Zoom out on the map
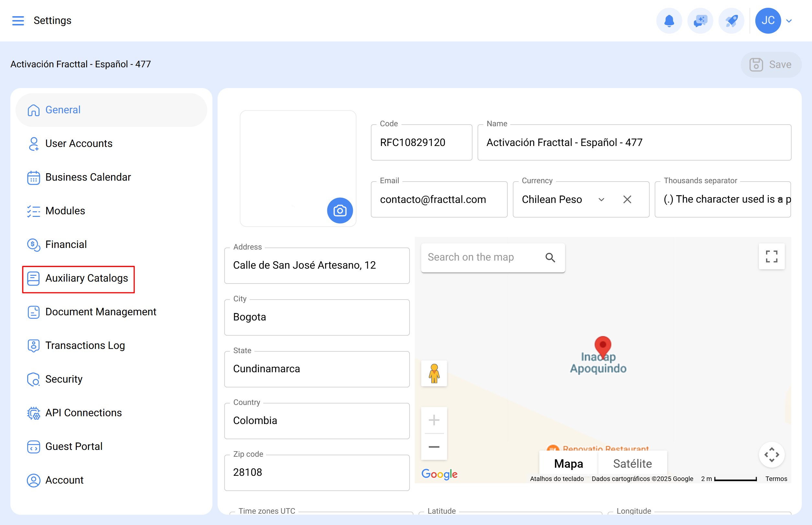Screen dimensions: 812x525 (x=434, y=447)
